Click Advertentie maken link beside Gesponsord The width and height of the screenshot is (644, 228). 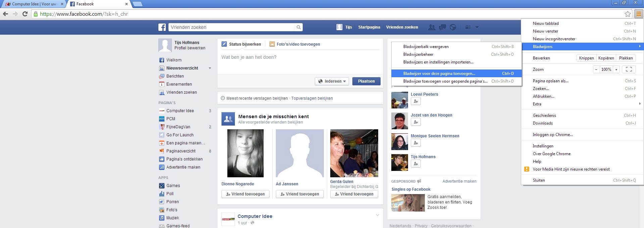459,181
